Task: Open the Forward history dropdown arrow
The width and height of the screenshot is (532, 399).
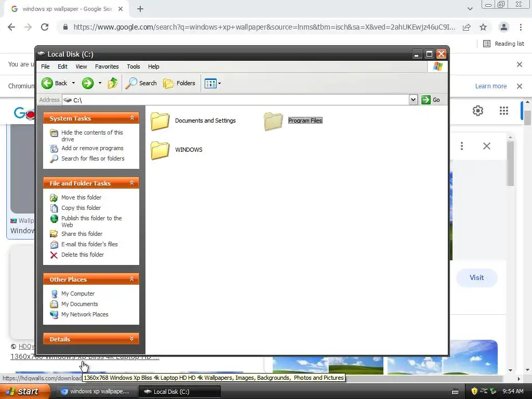Action: (x=100, y=83)
